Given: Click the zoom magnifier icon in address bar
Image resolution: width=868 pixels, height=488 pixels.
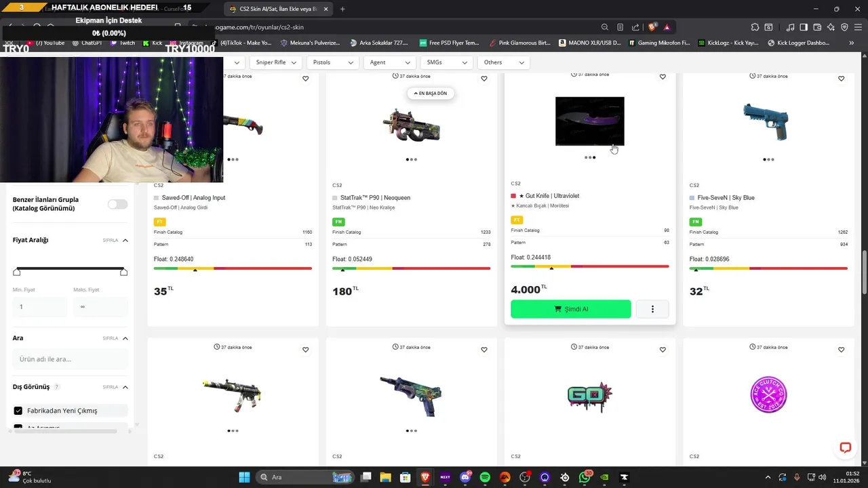Looking at the screenshot, I should (x=604, y=27).
